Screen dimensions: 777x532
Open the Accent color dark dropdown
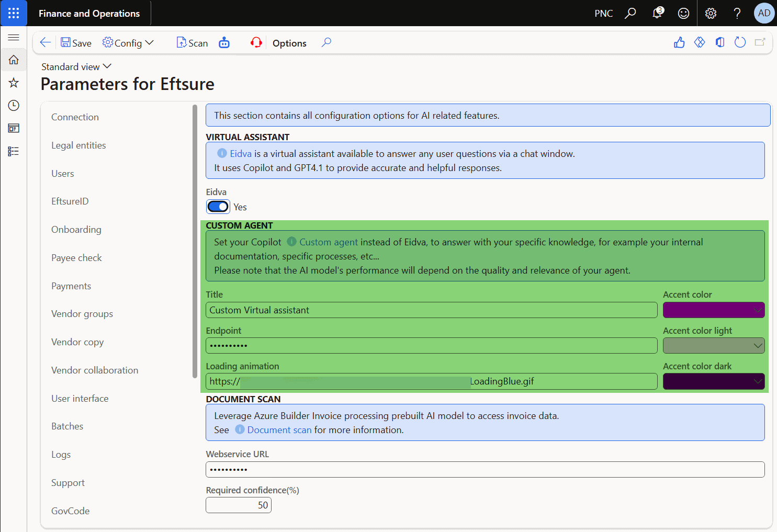click(x=714, y=381)
